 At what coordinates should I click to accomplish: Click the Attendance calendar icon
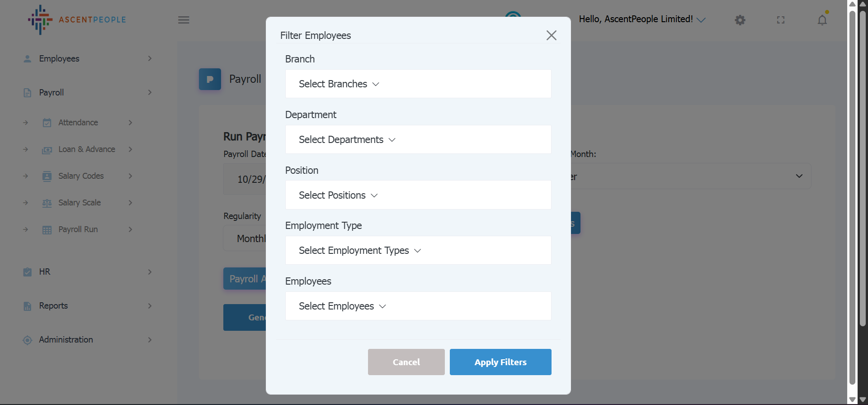[x=47, y=123]
